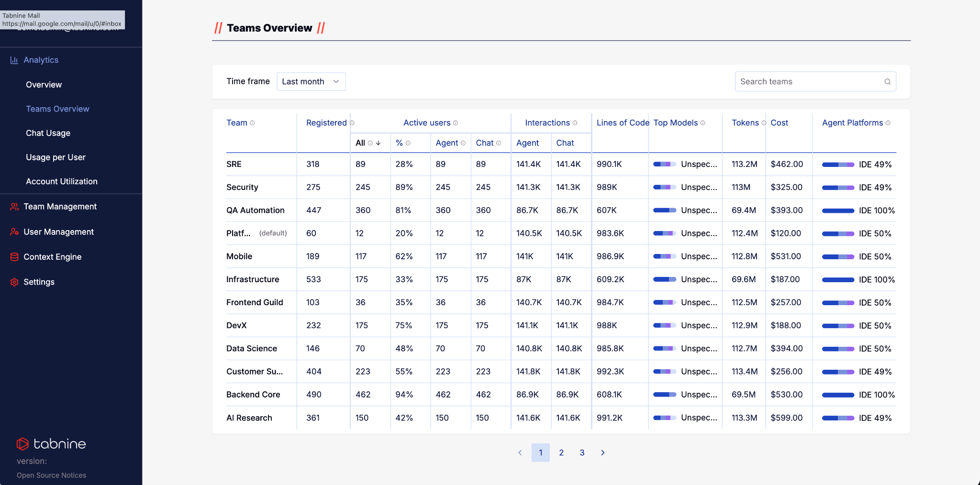Image resolution: width=980 pixels, height=485 pixels.
Task: Open Context Engine section
Action: 53,257
